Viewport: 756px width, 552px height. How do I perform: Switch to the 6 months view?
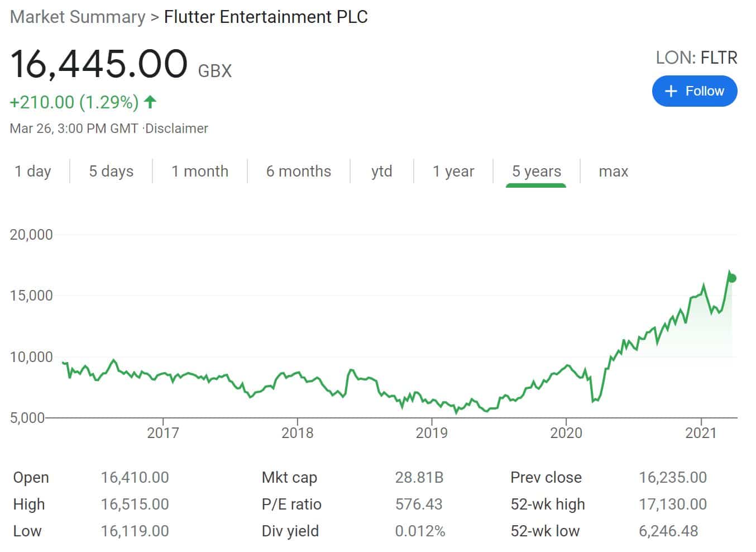(299, 172)
